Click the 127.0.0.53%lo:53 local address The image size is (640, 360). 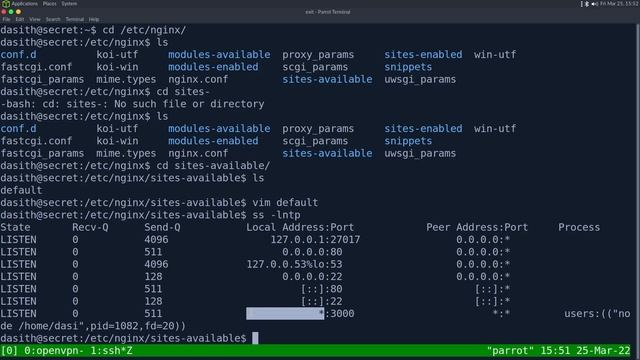click(x=294, y=264)
